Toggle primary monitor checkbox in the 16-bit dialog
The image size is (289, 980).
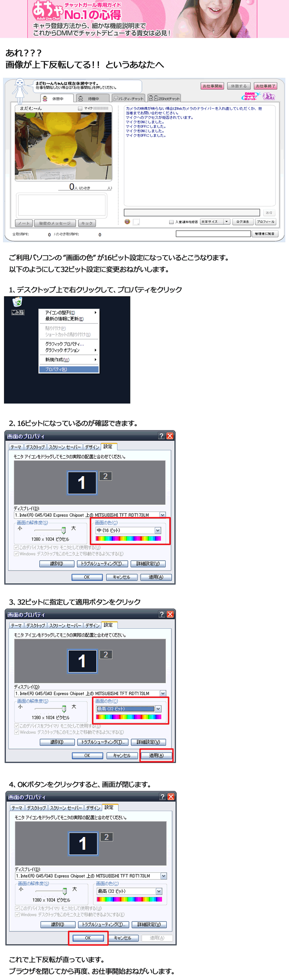(x=16, y=548)
